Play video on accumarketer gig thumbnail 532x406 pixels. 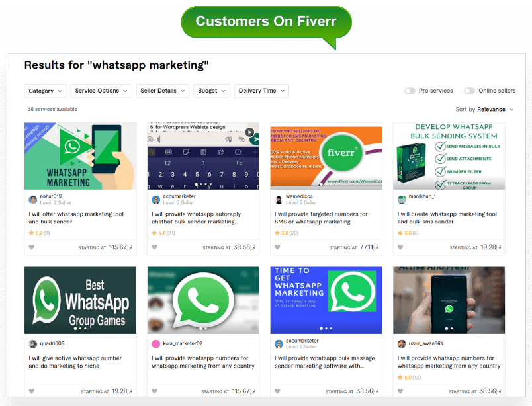click(x=249, y=132)
